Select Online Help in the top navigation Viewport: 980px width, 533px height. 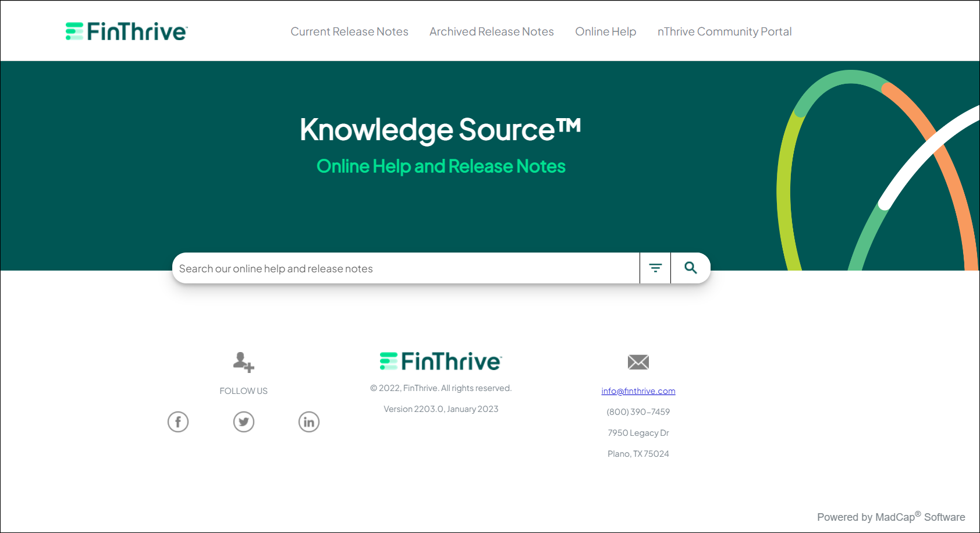coord(605,31)
